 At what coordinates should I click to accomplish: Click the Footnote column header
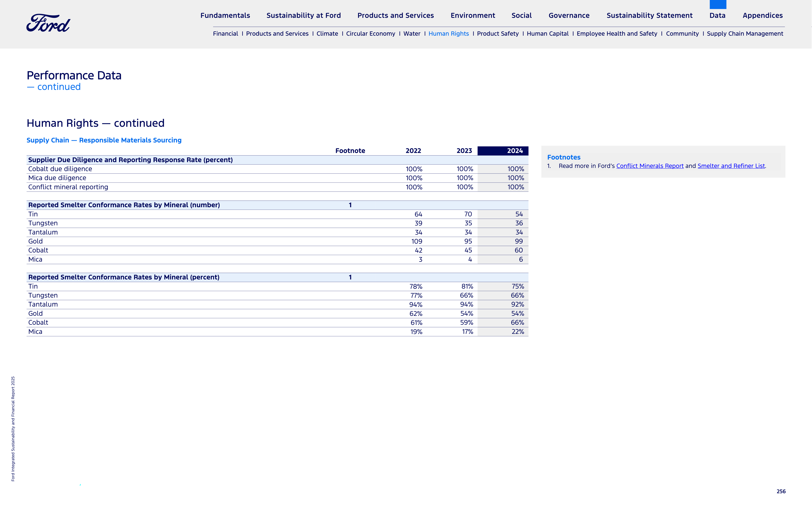350,151
